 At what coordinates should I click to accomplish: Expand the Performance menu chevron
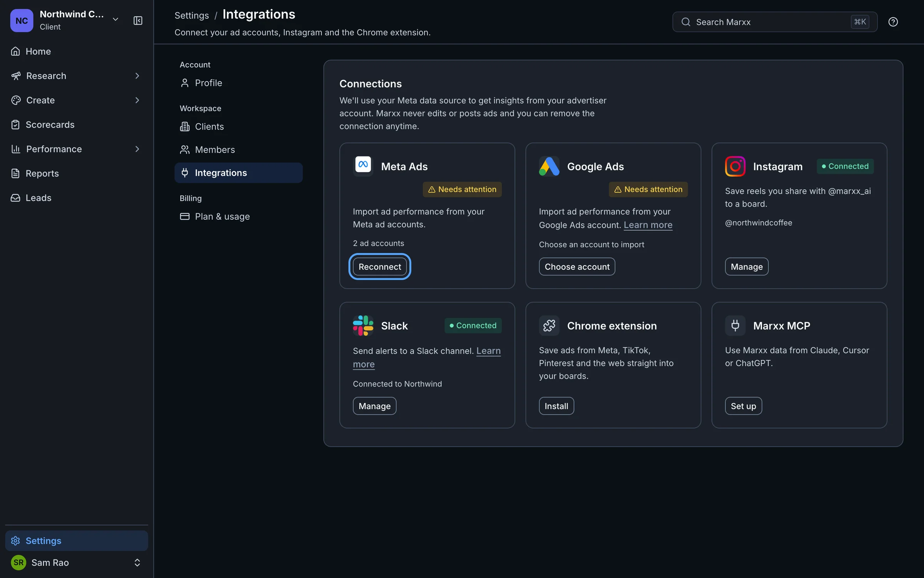click(x=137, y=149)
